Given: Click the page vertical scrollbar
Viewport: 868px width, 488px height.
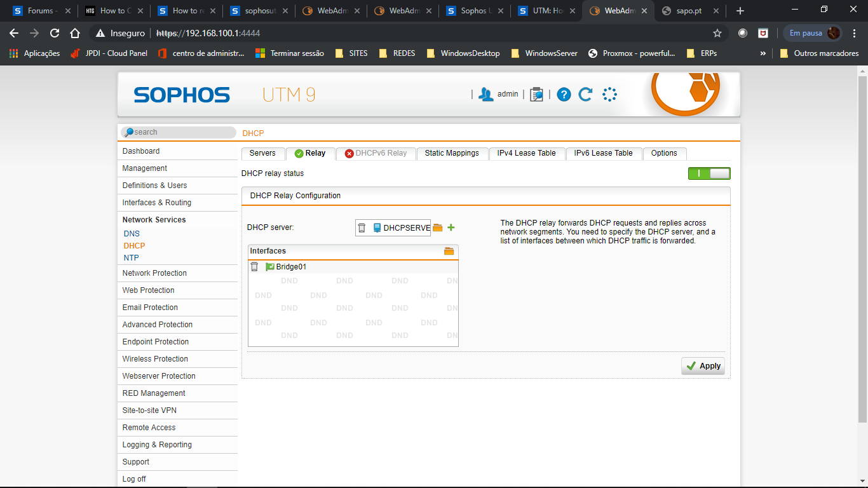Looking at the screenshot, I should pyautogui.click(x=862, y=248).
